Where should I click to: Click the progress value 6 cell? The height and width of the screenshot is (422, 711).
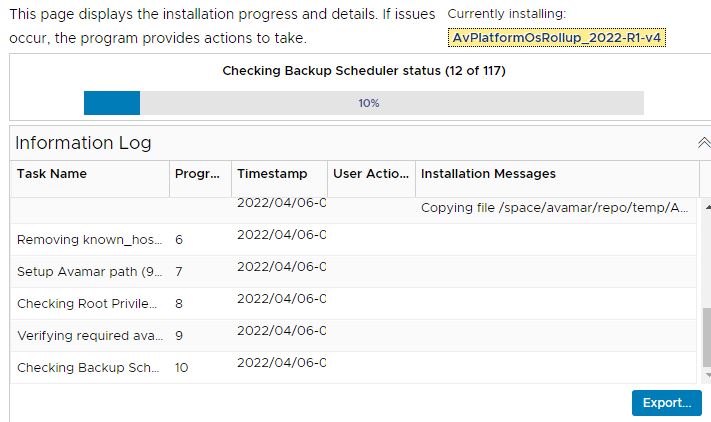179,240
